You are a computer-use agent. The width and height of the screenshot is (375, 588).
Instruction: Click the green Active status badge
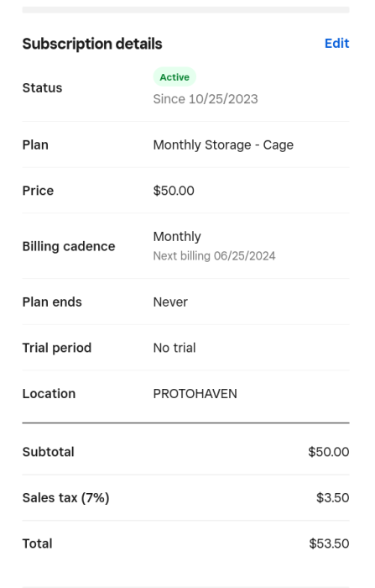coord(174,77)
